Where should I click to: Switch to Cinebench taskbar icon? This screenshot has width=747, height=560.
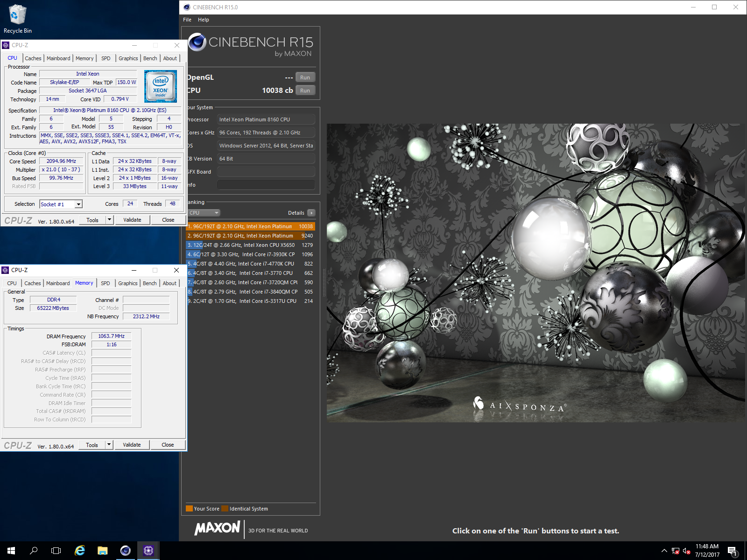tap(126, 551)
